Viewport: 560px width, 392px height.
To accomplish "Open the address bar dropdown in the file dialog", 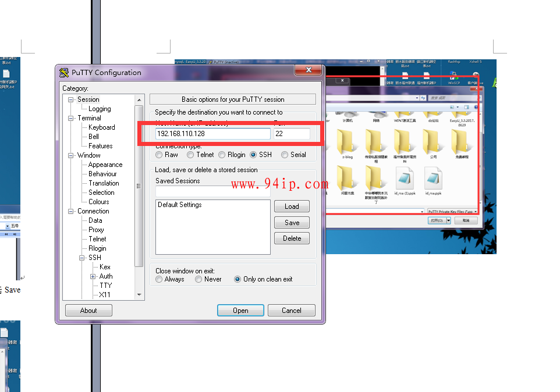I will tap(417, 98).
